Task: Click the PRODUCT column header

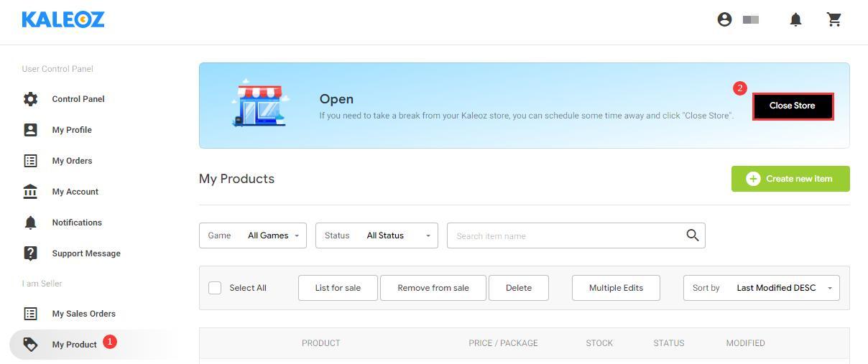Action: [321, 343]
